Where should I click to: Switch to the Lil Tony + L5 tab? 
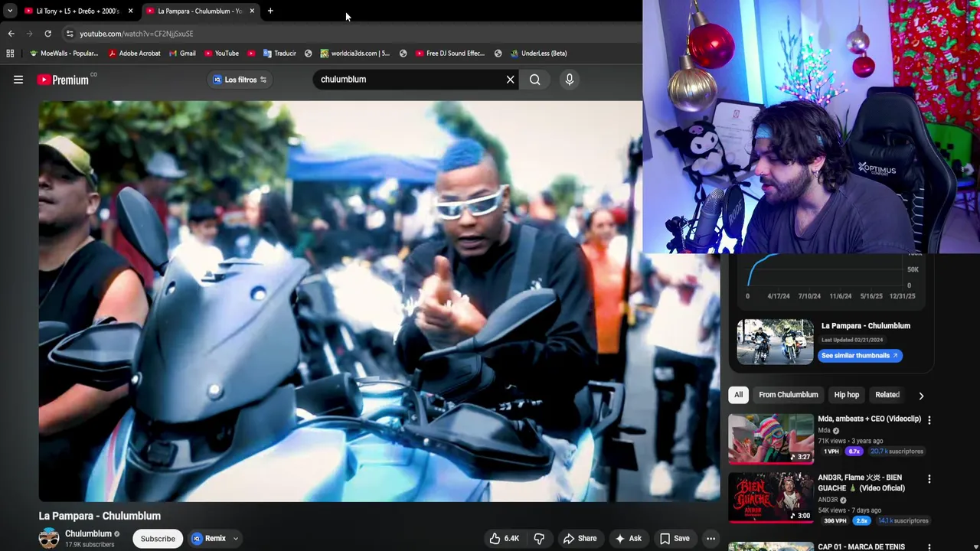tap(73, 11)
